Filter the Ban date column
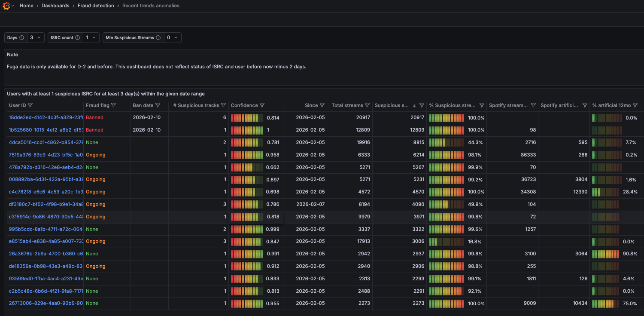644x316 pixels. click(158, 105)
